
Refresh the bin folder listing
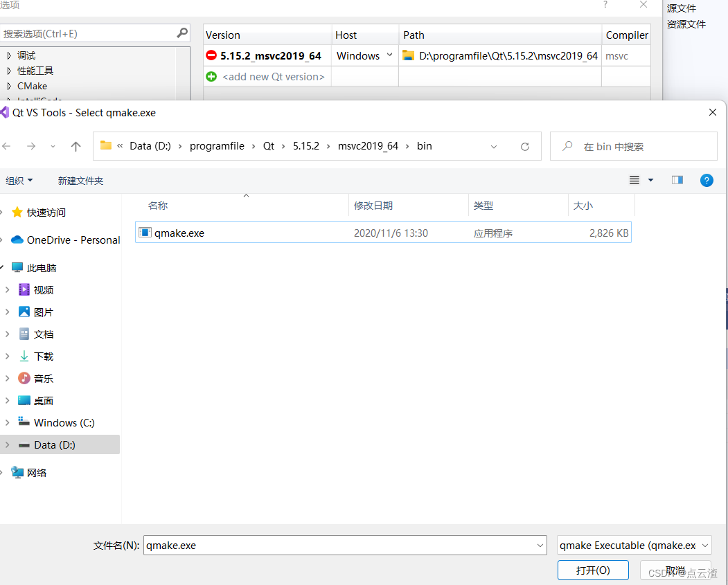[524, 147]
